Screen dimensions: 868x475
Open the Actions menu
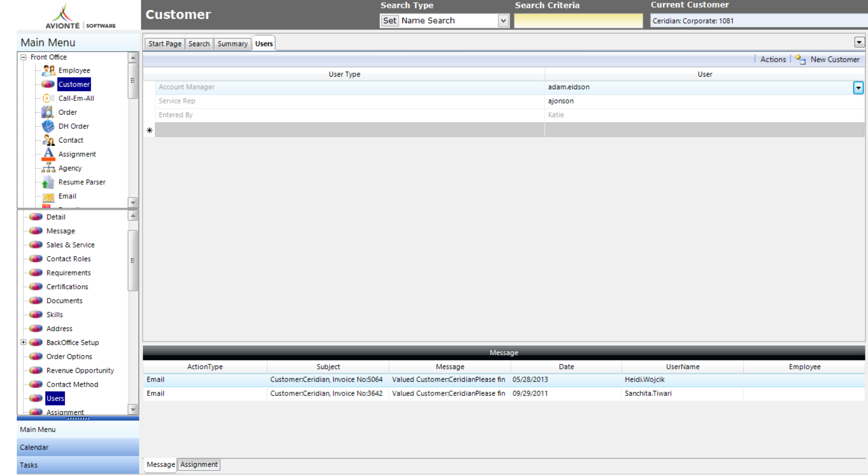773,59
